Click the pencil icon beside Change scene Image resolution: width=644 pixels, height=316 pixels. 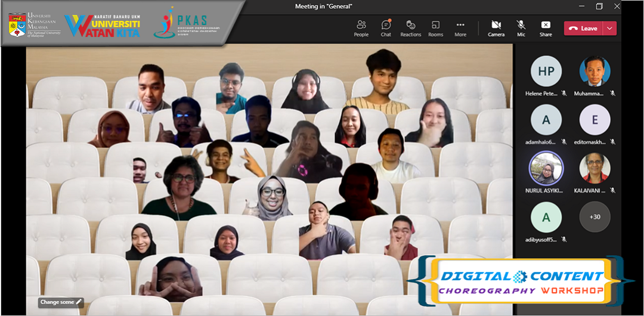tap(79, 302)
